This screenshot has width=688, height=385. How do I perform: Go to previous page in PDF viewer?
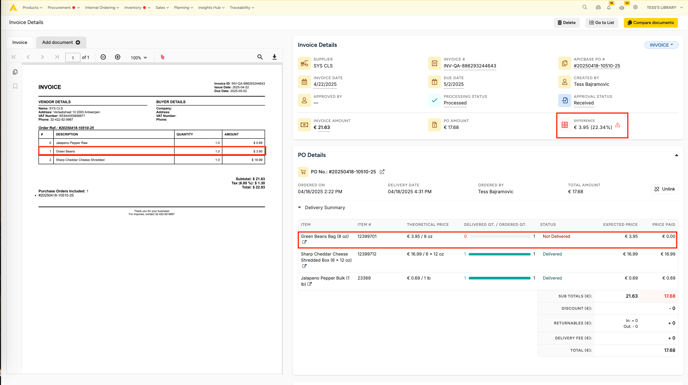point(28,57)
